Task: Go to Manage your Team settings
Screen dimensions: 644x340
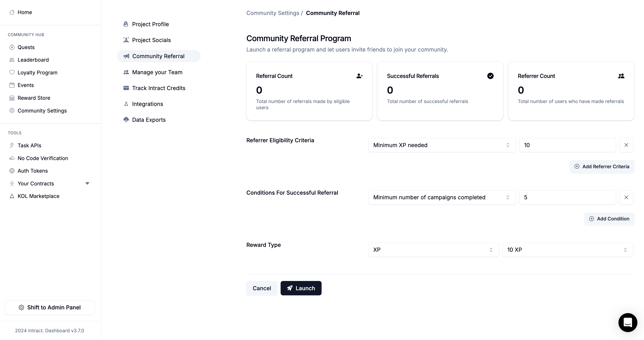Action: tap(157, 72)
